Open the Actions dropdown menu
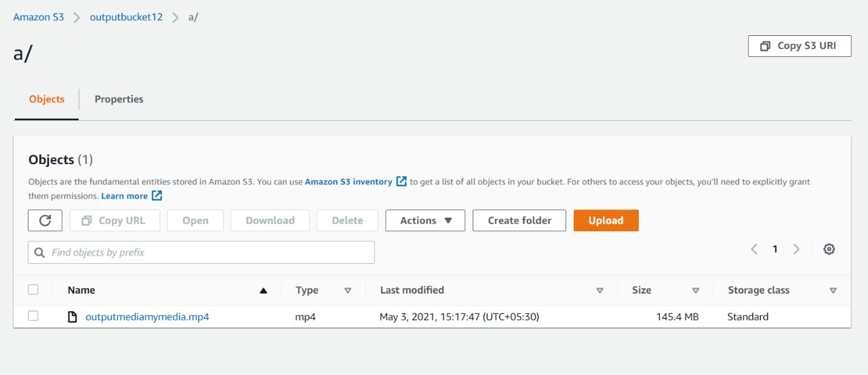Image resolution: width=868 pixels, height=375 pixels. pos(425,220)
